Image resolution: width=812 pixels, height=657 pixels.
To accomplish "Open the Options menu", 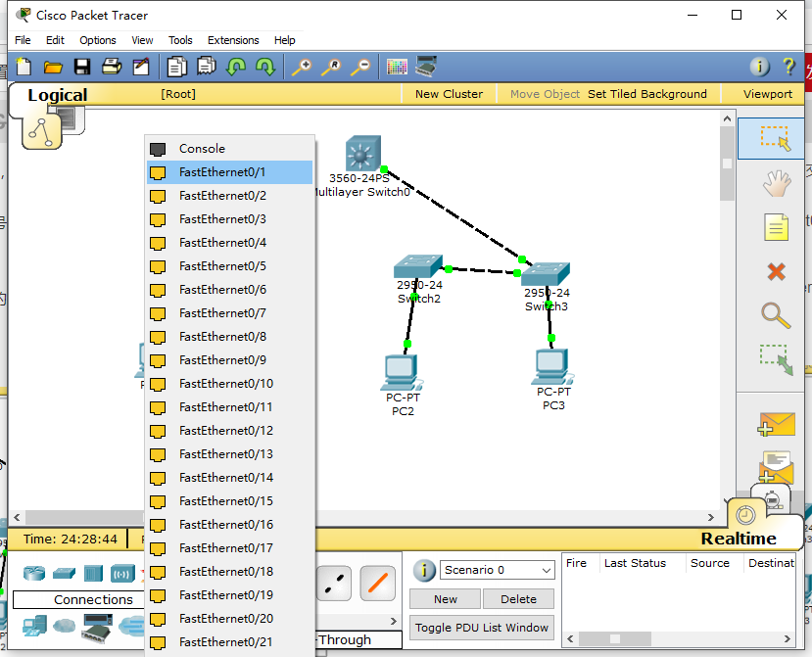I will coord(97,40).
